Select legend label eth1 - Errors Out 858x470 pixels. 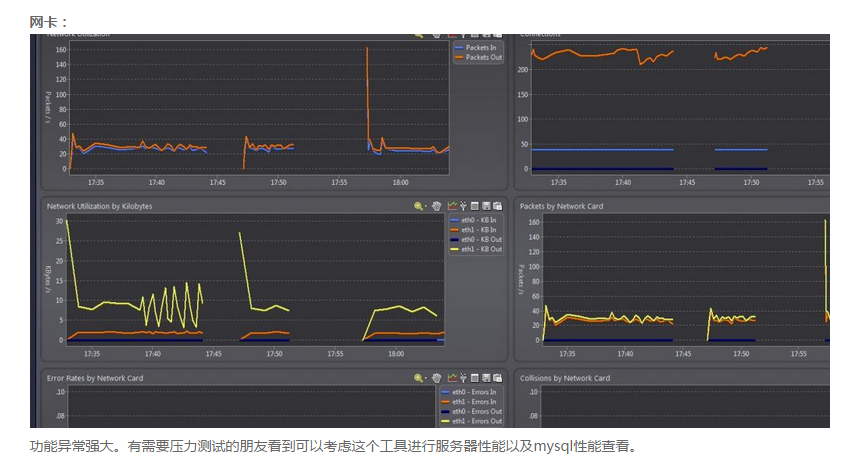(477, 421)
